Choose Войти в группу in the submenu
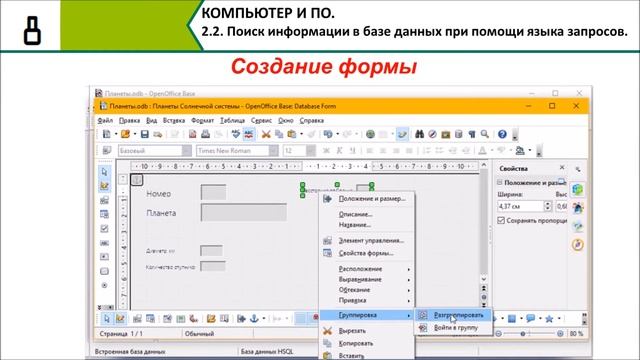 (453, 328)
